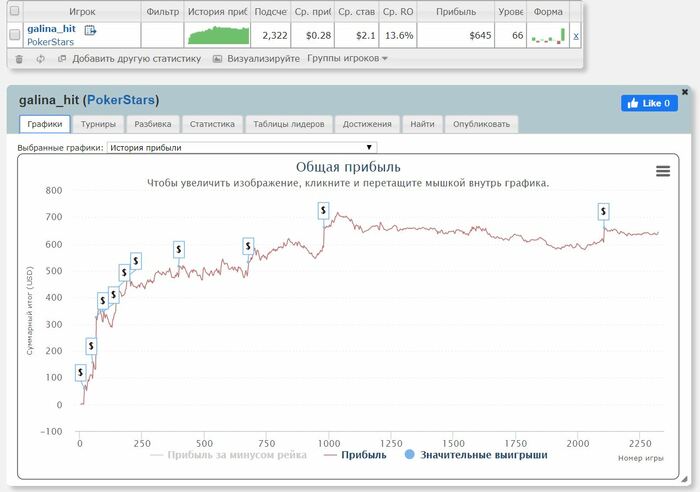Switch to the Разбивка tab
The width and height of the screenshot is (700, 492).
point(153,124)
